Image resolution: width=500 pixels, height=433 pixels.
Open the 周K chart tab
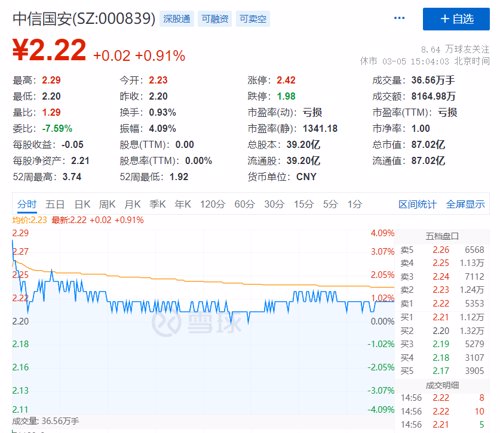107,204
